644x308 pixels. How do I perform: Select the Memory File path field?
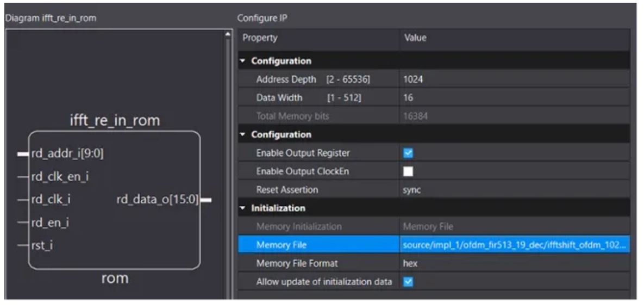click(514, 245)
